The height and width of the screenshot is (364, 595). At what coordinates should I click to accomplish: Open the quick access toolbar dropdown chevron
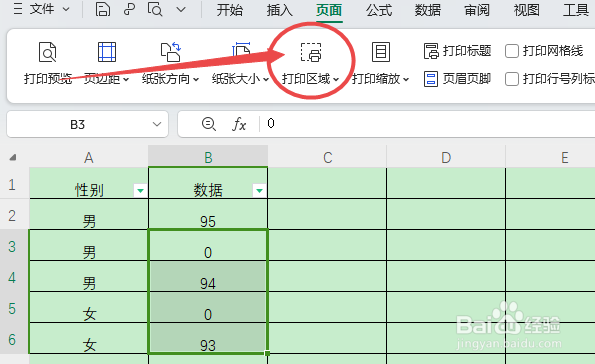181,9
